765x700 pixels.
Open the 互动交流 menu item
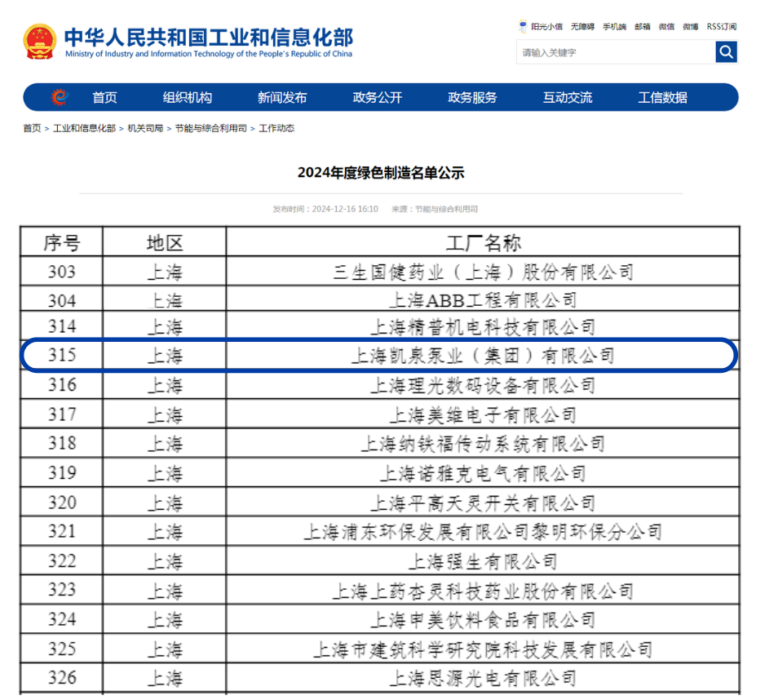[x=568, y=96]
